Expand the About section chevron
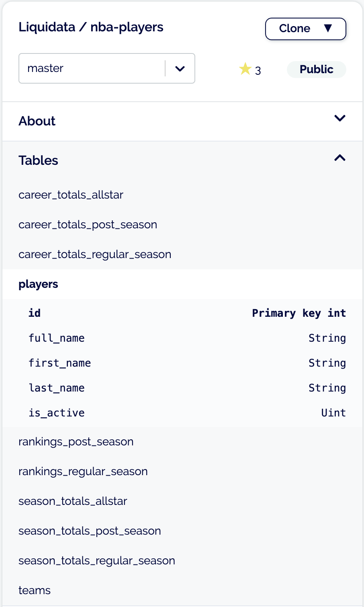364x607 pixels. click(x=340, y=118)
